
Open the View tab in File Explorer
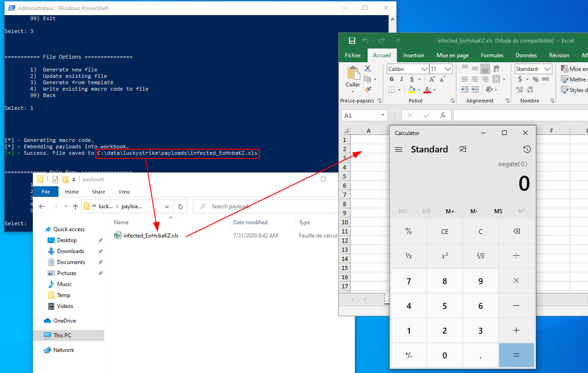(x=124, y=192)
